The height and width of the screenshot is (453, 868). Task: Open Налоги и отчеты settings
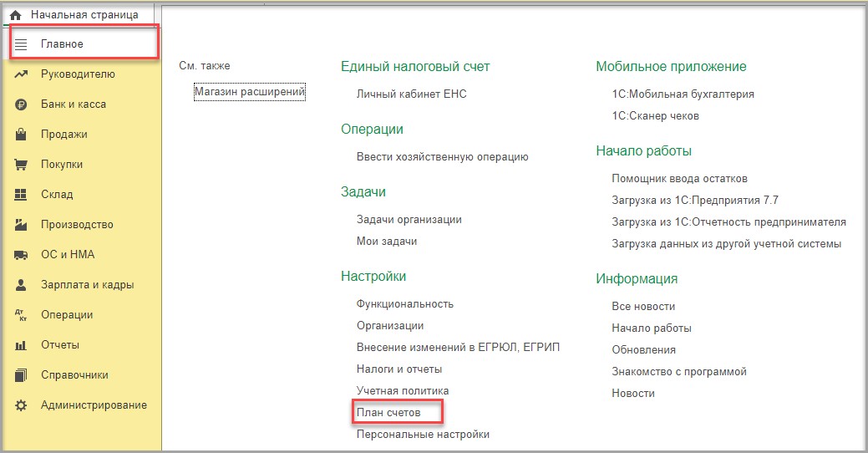(x=399, y=369)
